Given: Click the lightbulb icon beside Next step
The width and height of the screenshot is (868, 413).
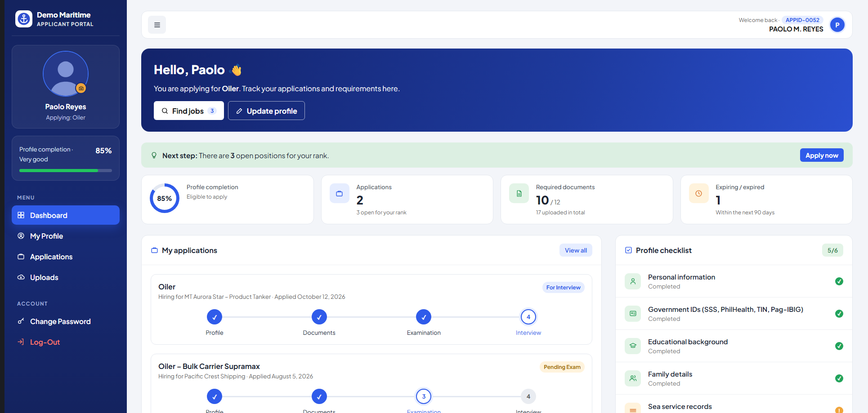Looking at the screenshot, I should click(154, 155).
